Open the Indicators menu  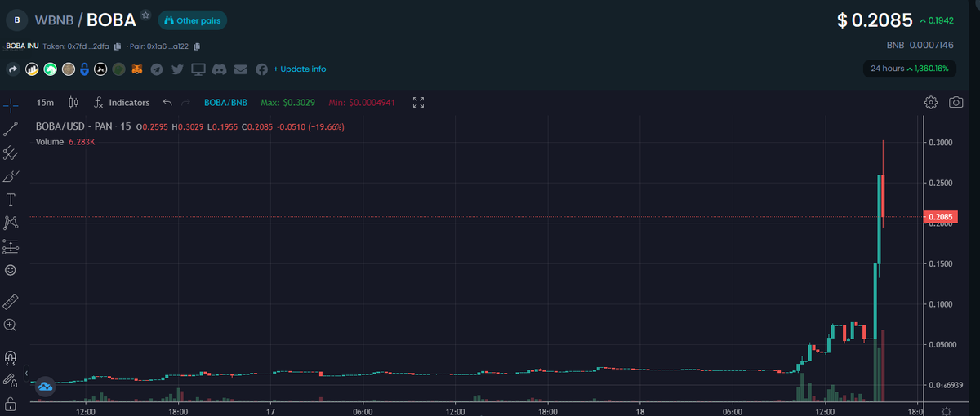pyautogui.click(x=122, y=103)
